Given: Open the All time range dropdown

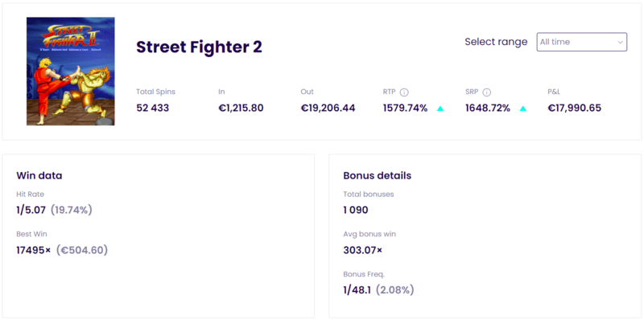Looking at the screenshot, I should [581, 42].
